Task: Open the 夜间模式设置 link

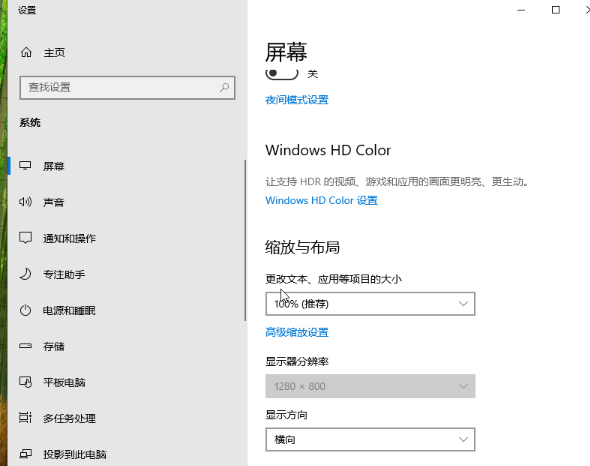Action: point(297,100)
